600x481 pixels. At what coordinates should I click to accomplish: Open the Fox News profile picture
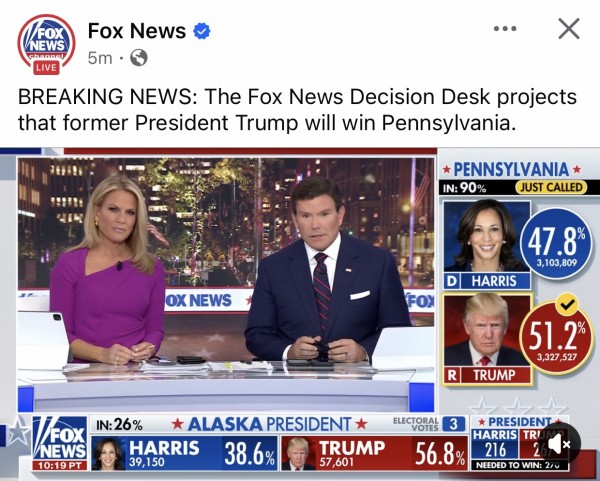[46, 42]
